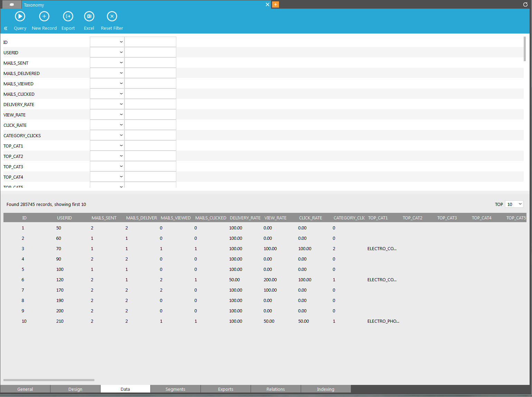Switch to the Segments tab
532x397 pixels.
pyautogui.click(x=175, y=389)
